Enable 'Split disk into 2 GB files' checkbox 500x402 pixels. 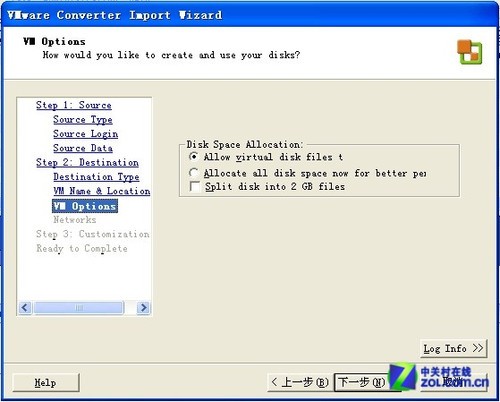coord(195,186)
